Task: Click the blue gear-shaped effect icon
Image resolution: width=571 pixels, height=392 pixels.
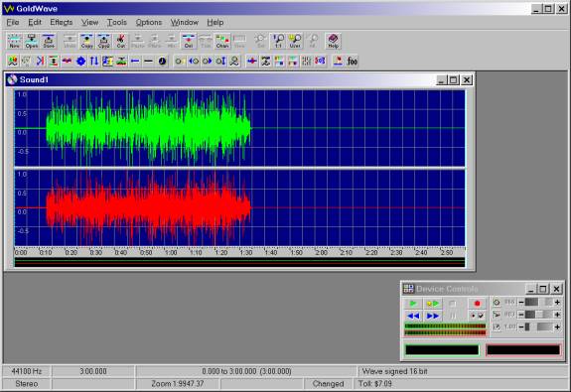Action: click(x=80, y=62)
